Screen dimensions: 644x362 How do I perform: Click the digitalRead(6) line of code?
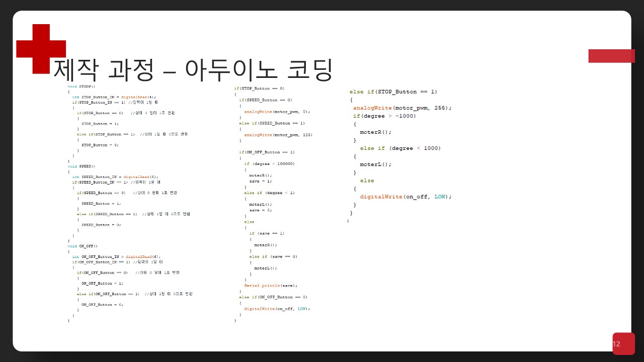coord(116,256)
